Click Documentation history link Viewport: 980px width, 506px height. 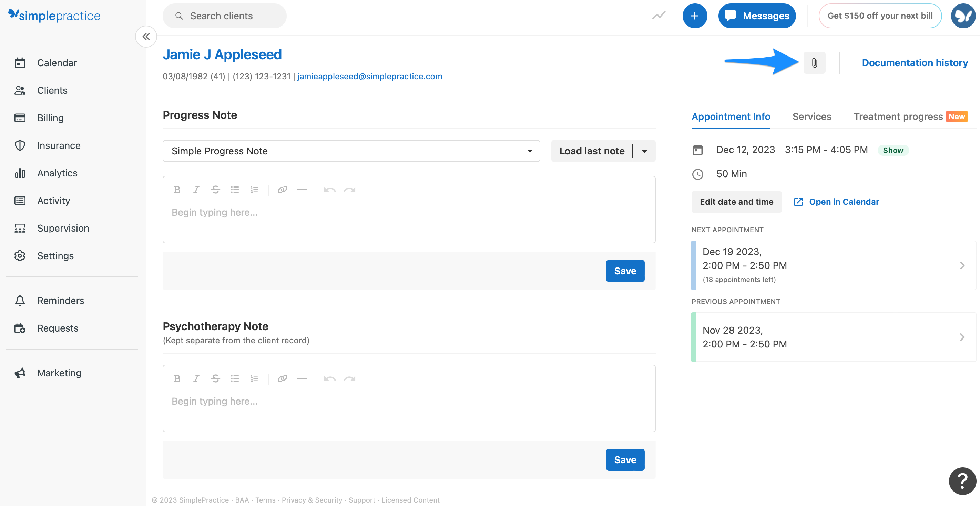[915, 62]
